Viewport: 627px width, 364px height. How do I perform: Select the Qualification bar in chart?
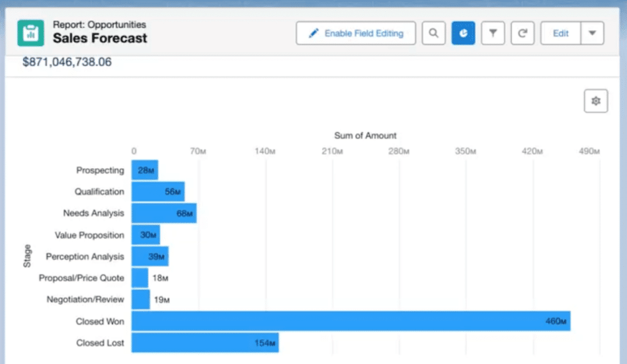pos(157,191)
